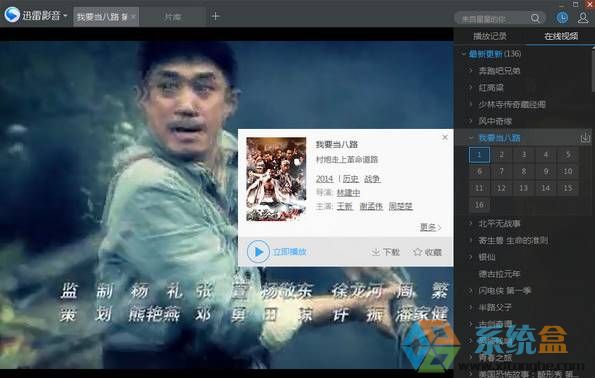This screenshot has width=595, height=378.
Task: Open the blue play history clock icon
Action: (x=562, y=17)
